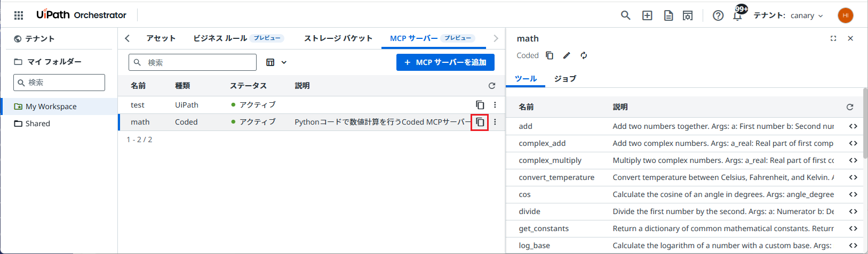Screen dimensions: 868x254
Task: Select the add tool name
Action: 525,126
